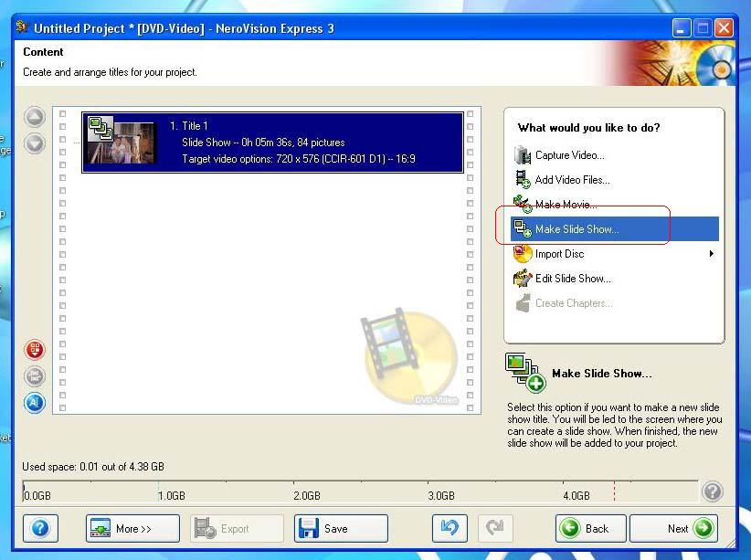Click the Make Slide Show icon in list
This screenshot has width=751, height=560.
tap(523, 229)
